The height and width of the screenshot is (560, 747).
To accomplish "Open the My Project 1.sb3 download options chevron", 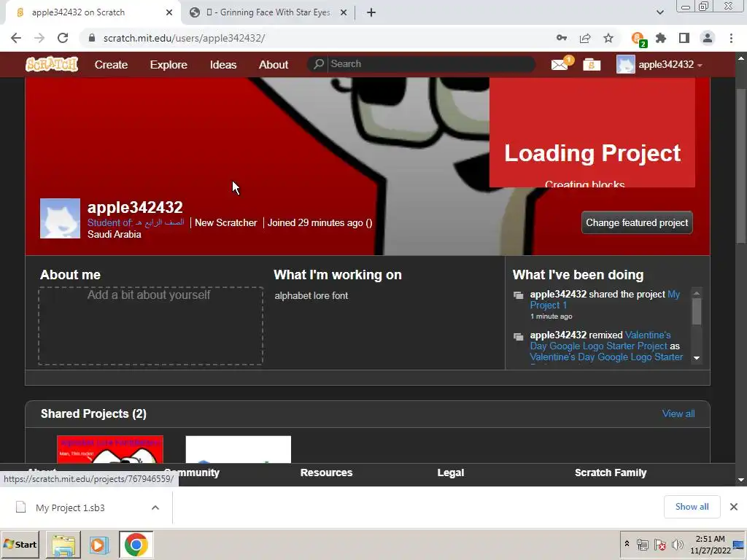I will [155, 507].
